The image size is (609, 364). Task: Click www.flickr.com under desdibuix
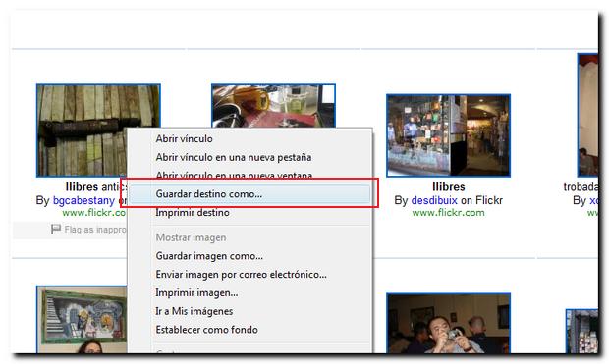[x=448, y=213]
